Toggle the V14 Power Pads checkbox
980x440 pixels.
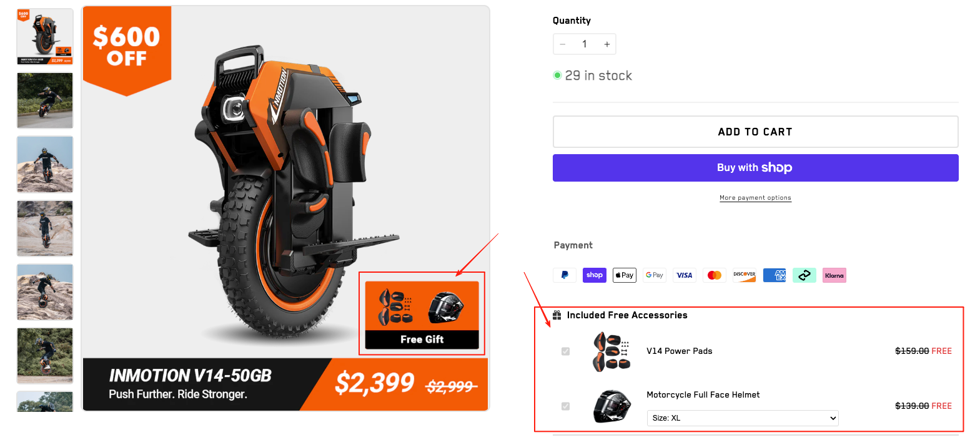[566, 351]
